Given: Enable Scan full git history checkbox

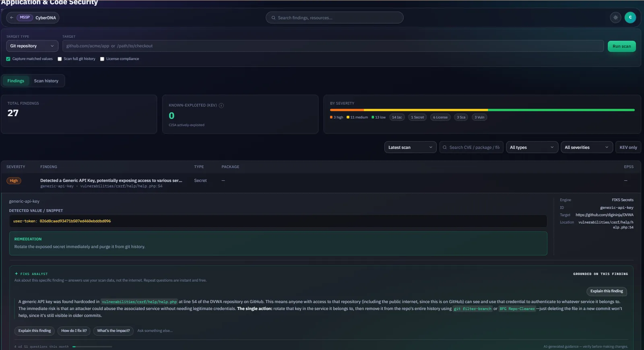Looking at the screenshot, I should point(60,59).
